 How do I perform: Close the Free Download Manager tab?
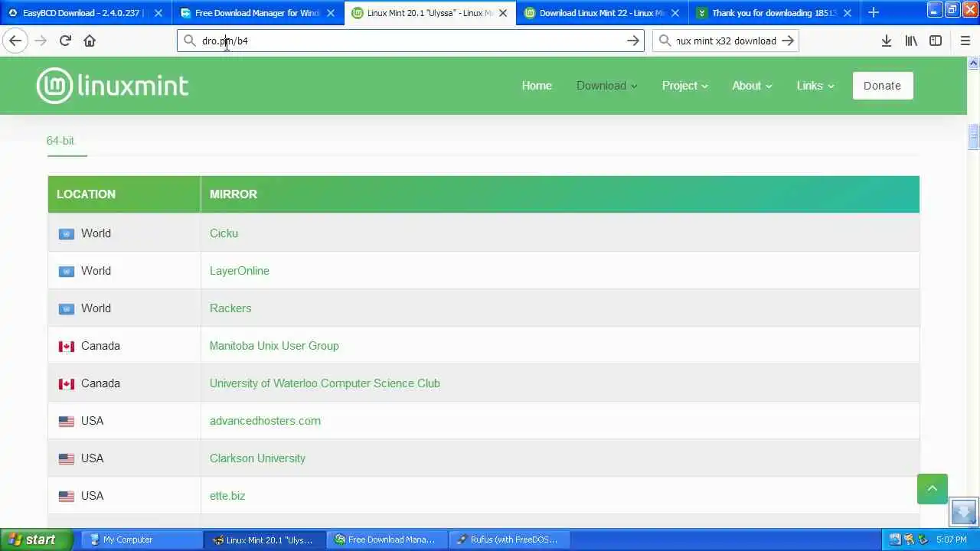pyautogui.click(x=331, y=13)
